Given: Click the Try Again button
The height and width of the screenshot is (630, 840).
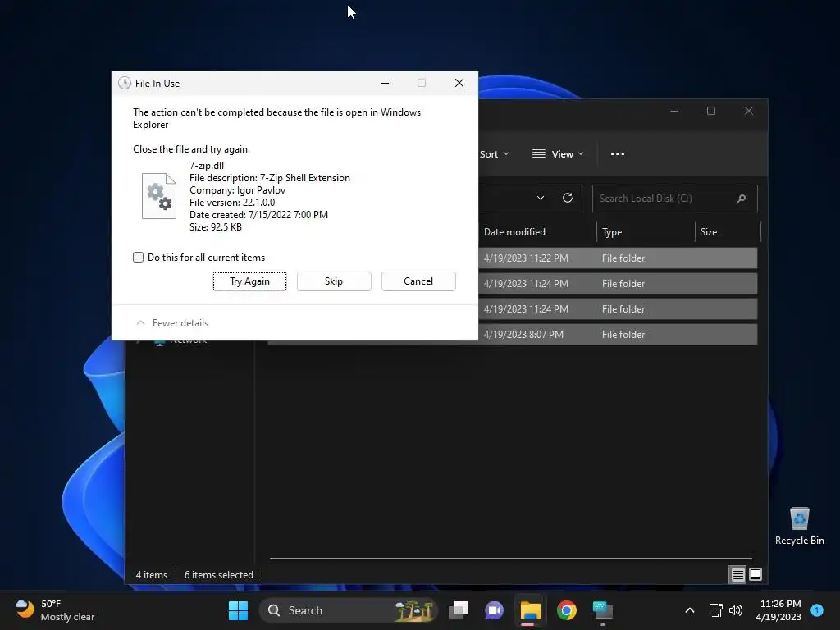Looking at the screenshot, I should [249, 281].
